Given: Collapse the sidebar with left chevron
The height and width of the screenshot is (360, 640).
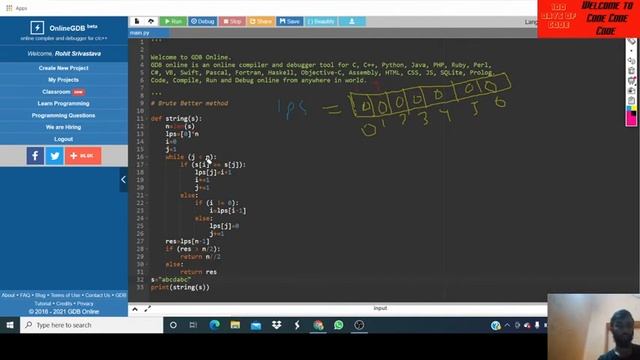Looking at the screenshot, I should [x=123, y=180].
